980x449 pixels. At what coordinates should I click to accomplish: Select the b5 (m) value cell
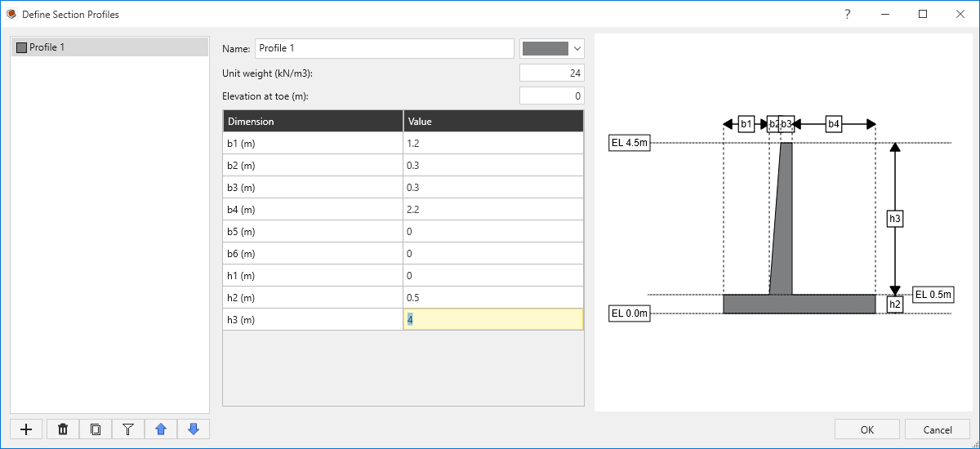[x=494, y=232]
